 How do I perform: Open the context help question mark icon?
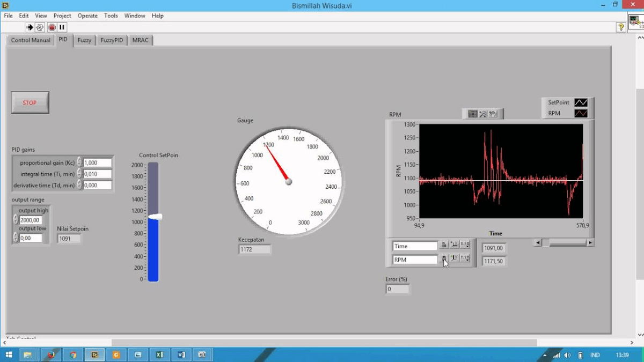[621, 27]
